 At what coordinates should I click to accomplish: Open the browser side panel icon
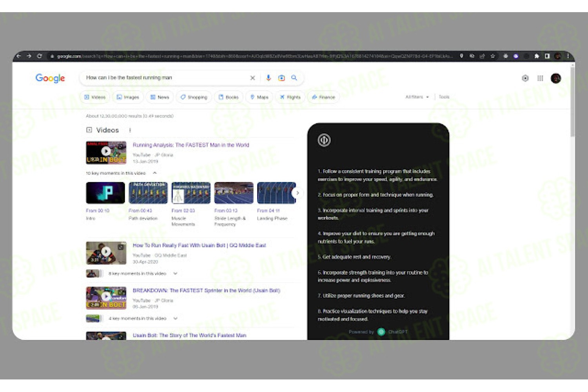coord(547,56)
